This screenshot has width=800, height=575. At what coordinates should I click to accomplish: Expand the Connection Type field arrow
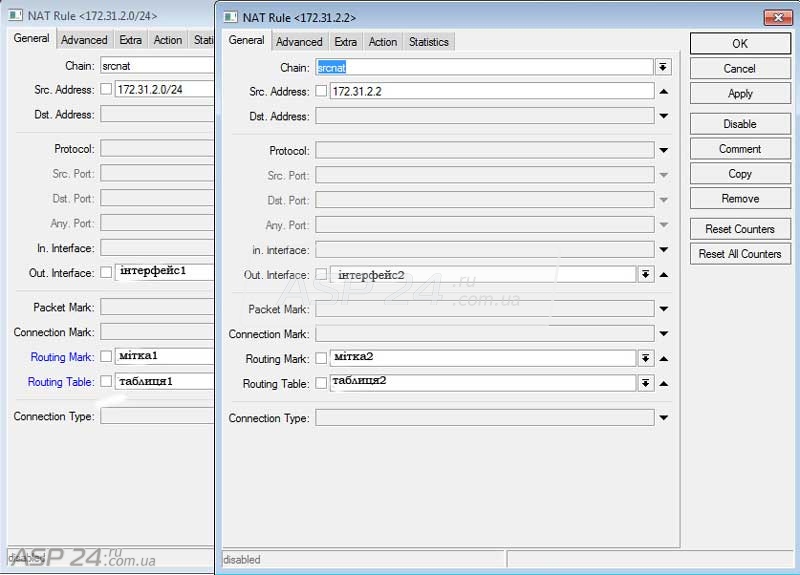[x=663, y=418]
